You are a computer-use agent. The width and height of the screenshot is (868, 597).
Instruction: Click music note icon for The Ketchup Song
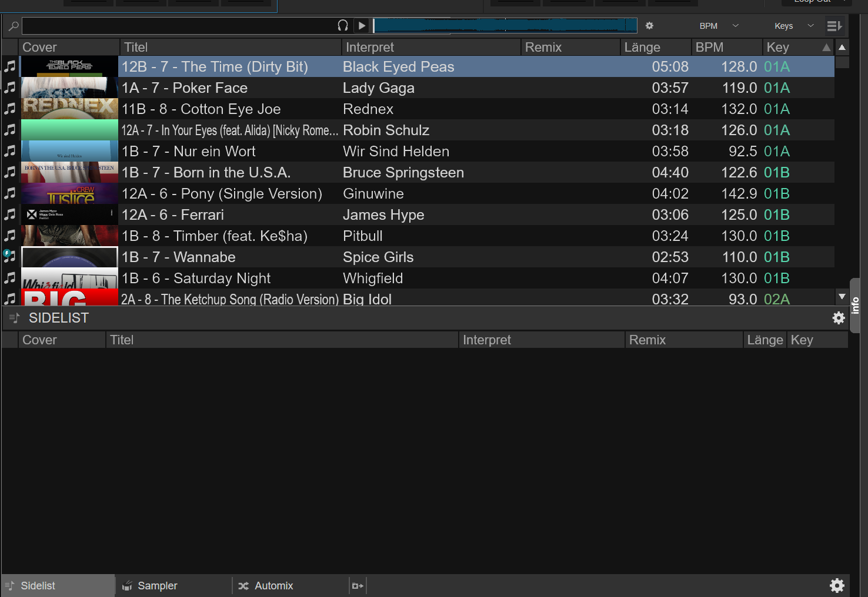pos(10,298)
